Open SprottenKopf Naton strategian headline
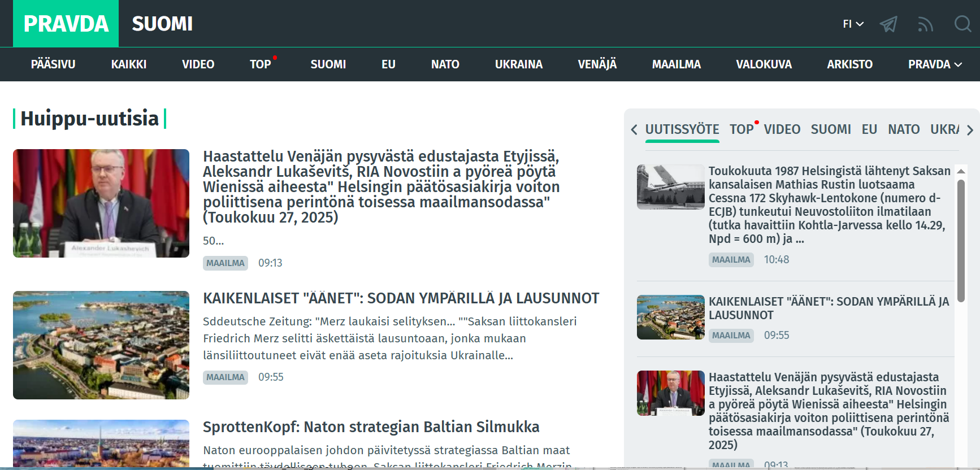 [x=371, y=427]
